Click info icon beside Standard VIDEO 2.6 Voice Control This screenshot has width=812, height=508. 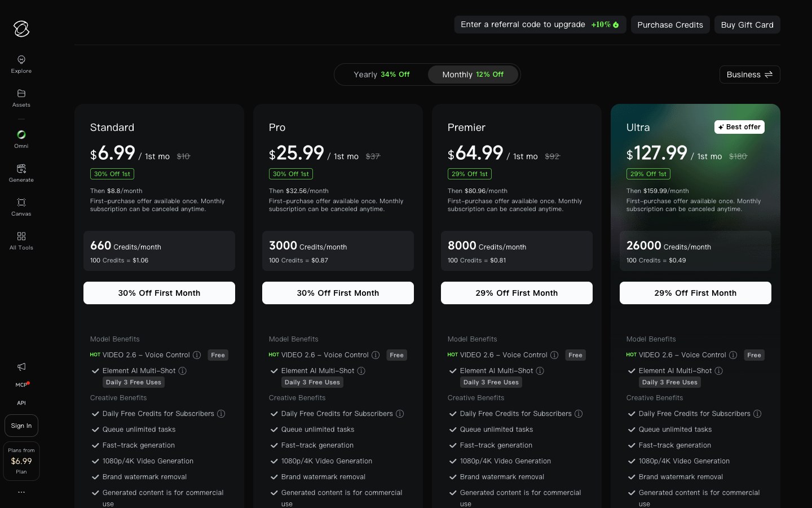click(x=197, y=355)
